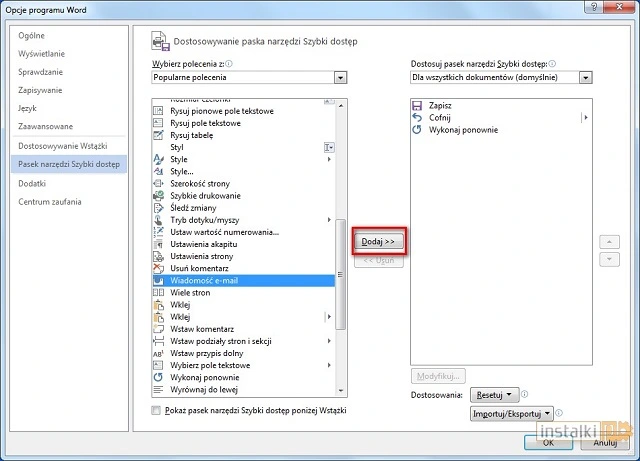Viewport: 640px width, 461px height.
Task: Enable Pokaż pasek narzędzi poniżej Wstążki checkbox
Action: point(156,411)
